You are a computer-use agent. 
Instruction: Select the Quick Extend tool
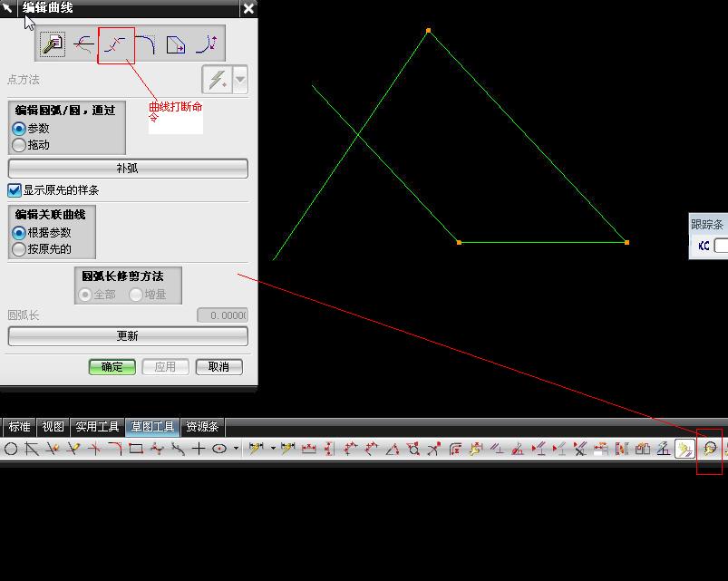pyautogui.click(x=73, y=449)
